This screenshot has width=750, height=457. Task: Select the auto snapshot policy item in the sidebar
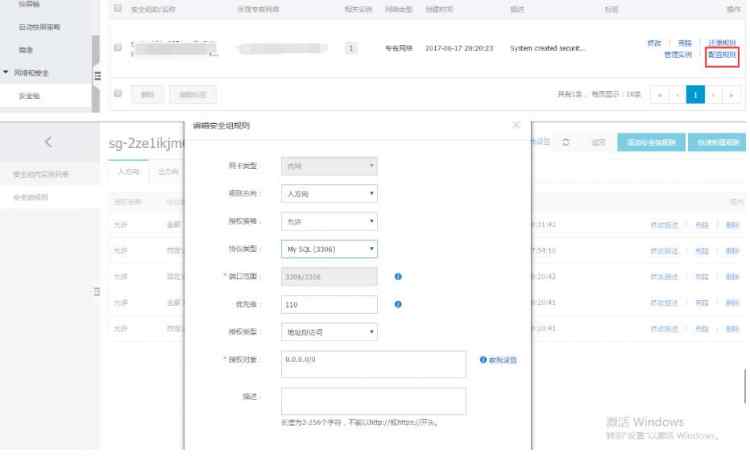click(40, 27)
